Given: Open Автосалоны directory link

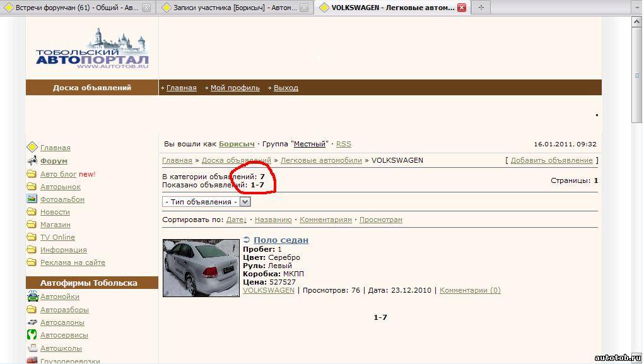Looking at the screenshot, I should tap(62, 322).
